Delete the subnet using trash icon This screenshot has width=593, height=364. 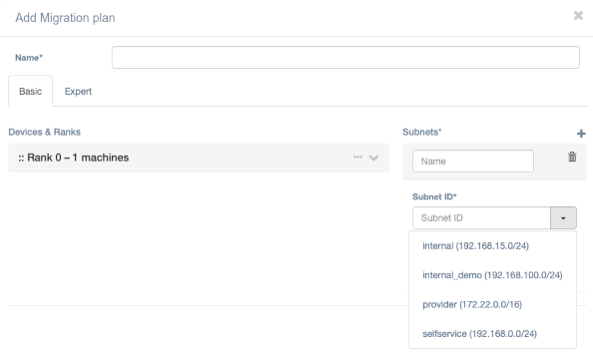click(x=572, y=157)
